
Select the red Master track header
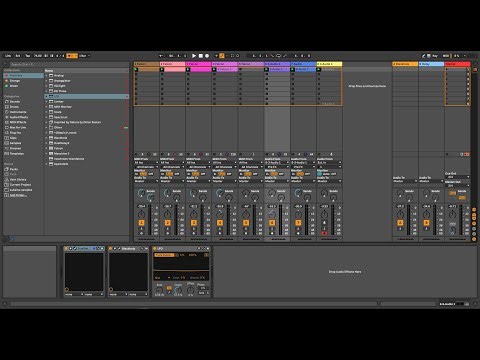[458, 64]
